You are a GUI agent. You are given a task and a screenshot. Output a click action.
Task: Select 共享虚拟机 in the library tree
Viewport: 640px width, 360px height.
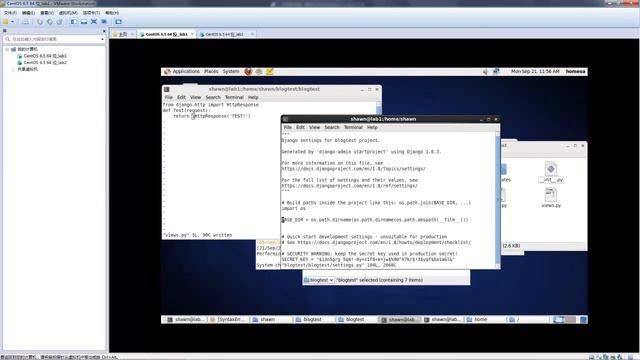point(27,69)
